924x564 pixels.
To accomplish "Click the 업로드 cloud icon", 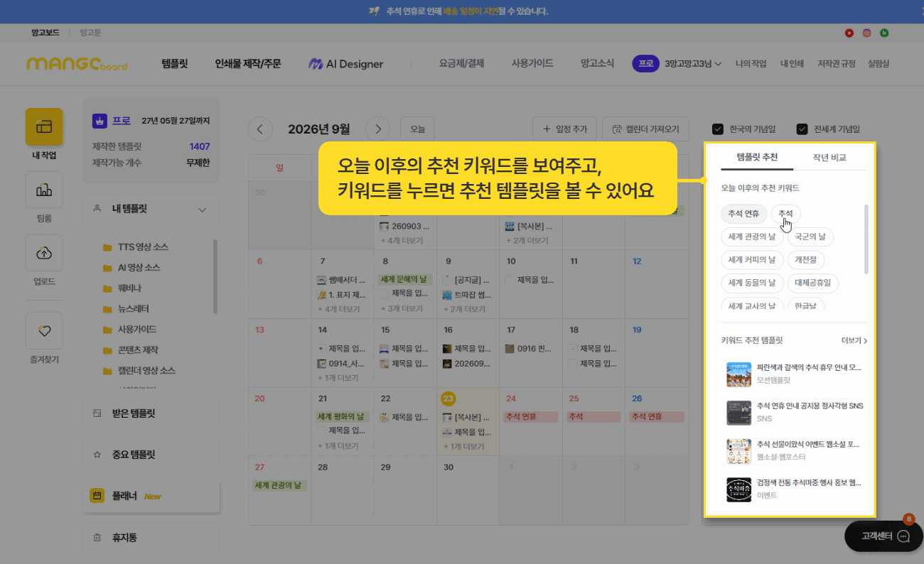I will 44,253.
